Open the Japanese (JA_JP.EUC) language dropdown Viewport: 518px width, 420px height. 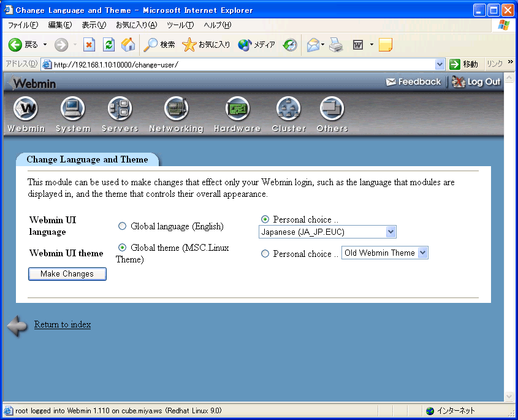[327, 232]
